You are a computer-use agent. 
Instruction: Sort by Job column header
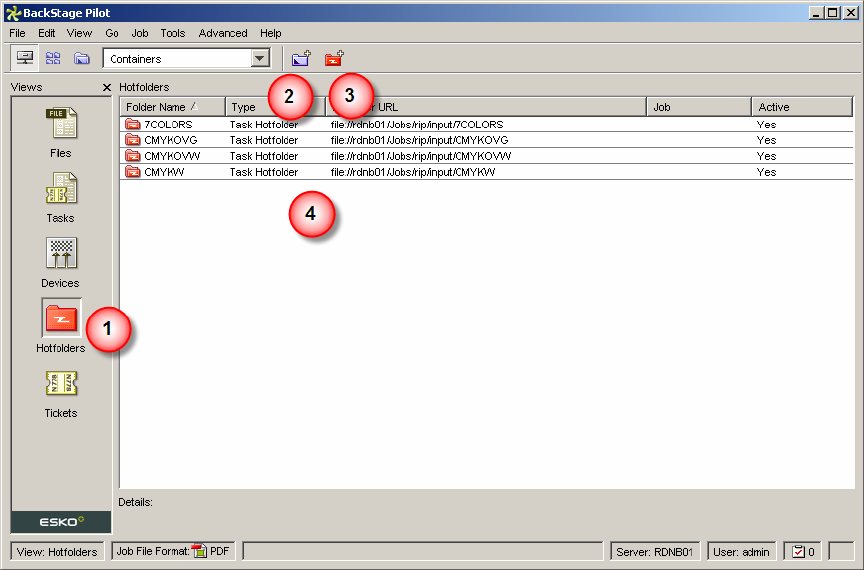click(x=699, y=107)
